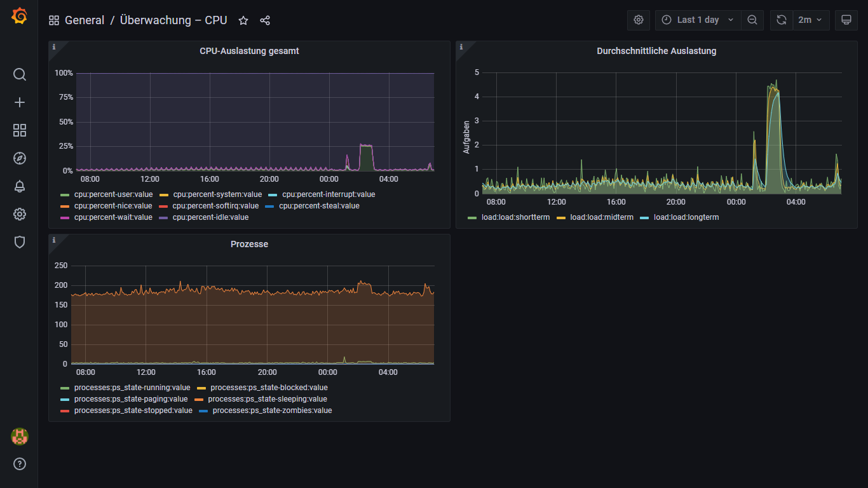Open the Explore compass icon
The image size is (868, 488).
pos(20,158)
